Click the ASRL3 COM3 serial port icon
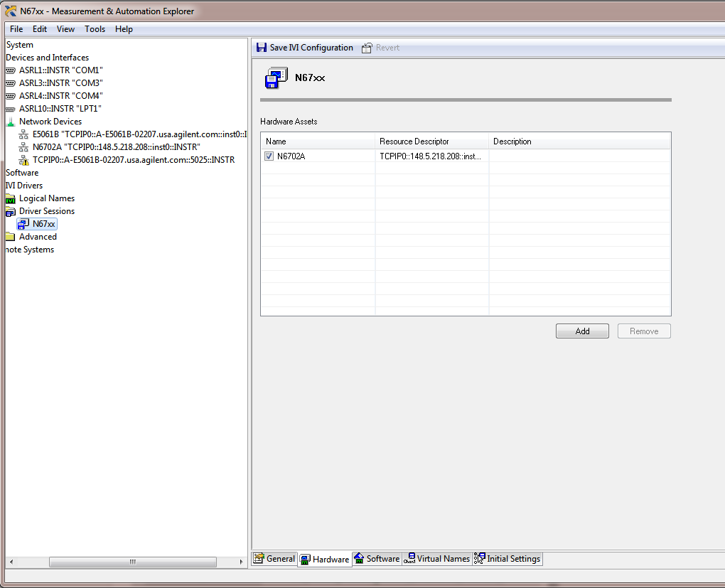Screen dimensions: 725x588 click(x=10, y=83)
